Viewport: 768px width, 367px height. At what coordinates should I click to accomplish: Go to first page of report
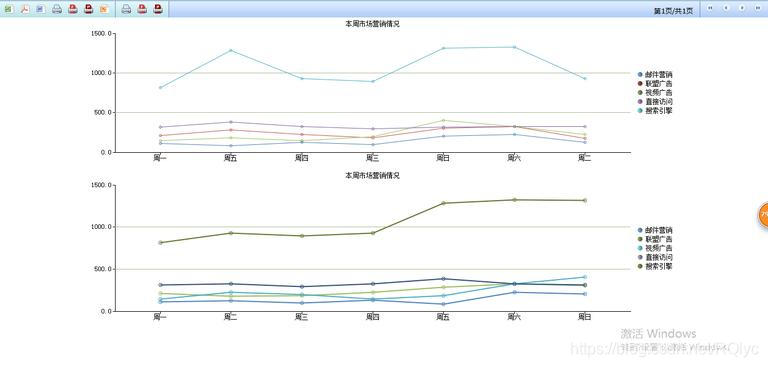click(710, 8)
